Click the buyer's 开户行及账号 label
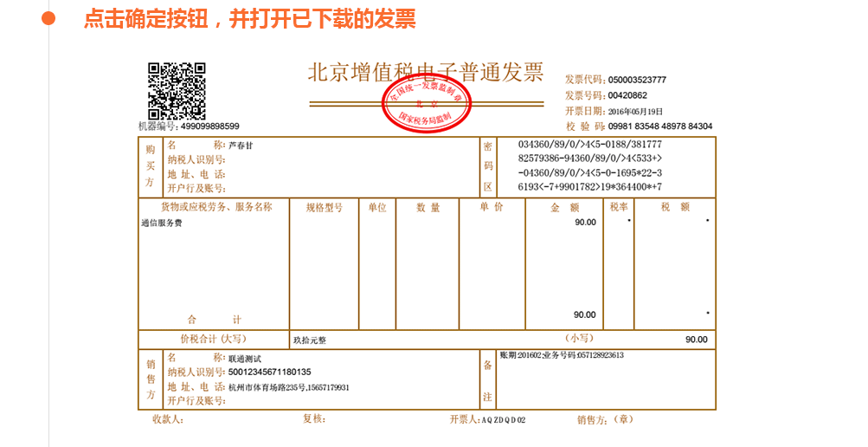Viewport: 868px width, 447px height. pyautogui.click(x=196, y=188)
